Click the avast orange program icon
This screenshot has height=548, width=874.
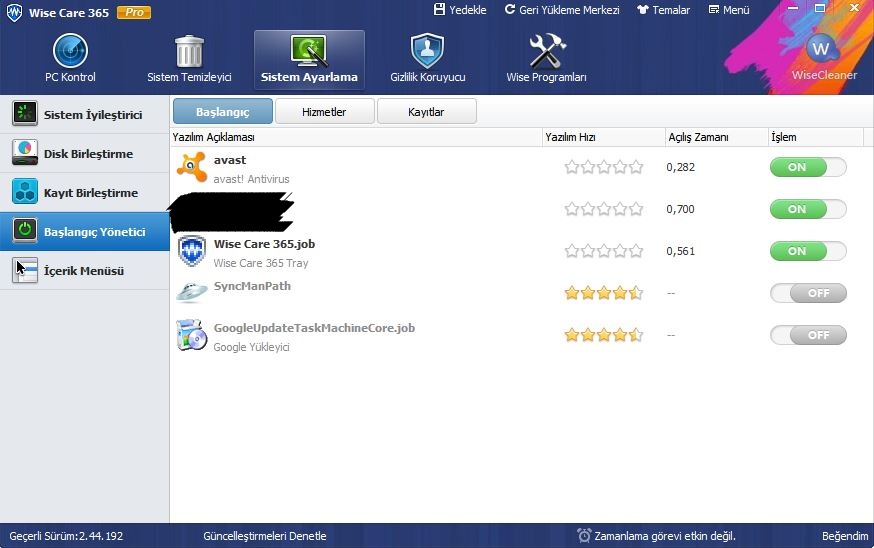[x=192, y=167]
